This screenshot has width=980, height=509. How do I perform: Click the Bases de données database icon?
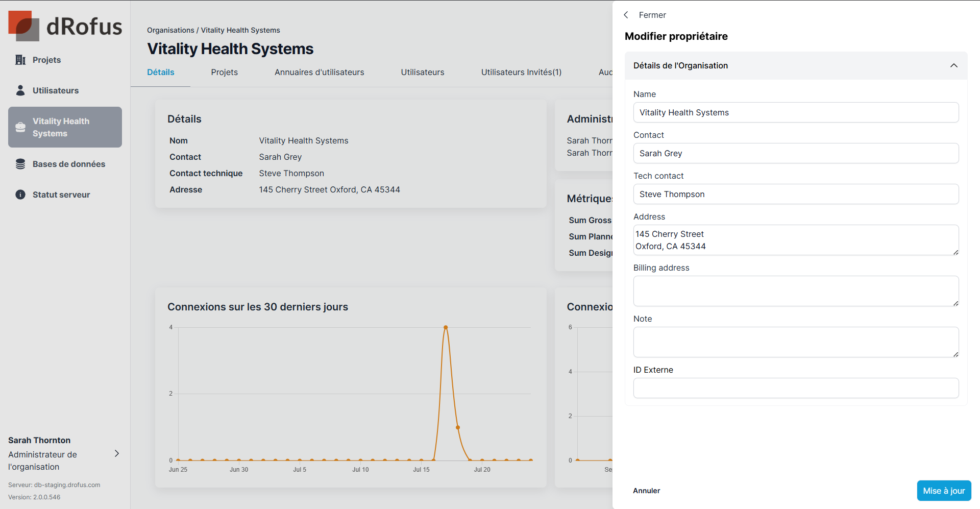click(20, 164)
